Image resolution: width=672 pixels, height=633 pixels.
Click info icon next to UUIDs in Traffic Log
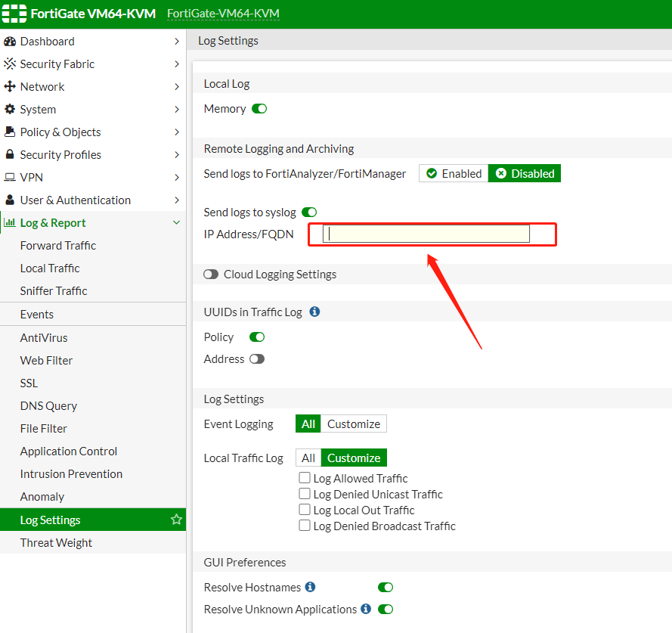pyautogui.click(x=315, y=312)
